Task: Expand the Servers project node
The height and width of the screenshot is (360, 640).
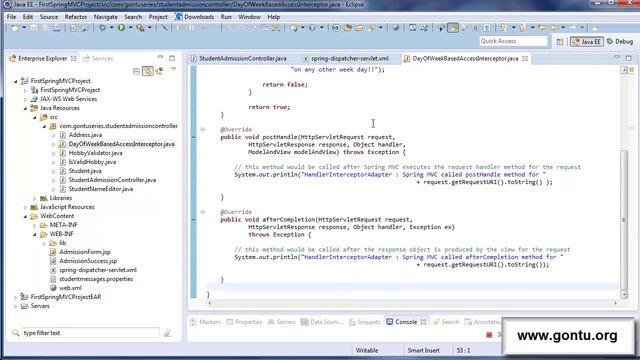Action: click(x=16, y=306)
